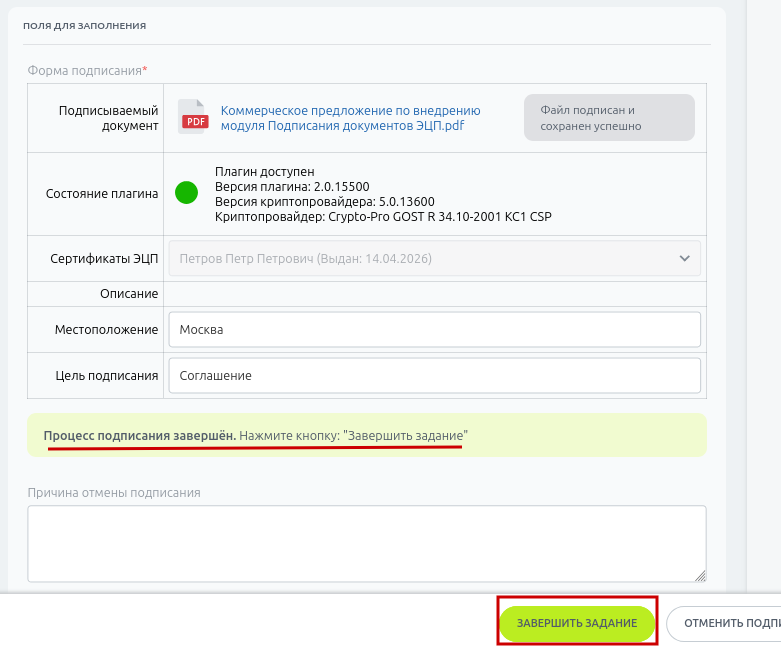
Task: Click the Плагин доступен status text
Action: tap(265, 172)
